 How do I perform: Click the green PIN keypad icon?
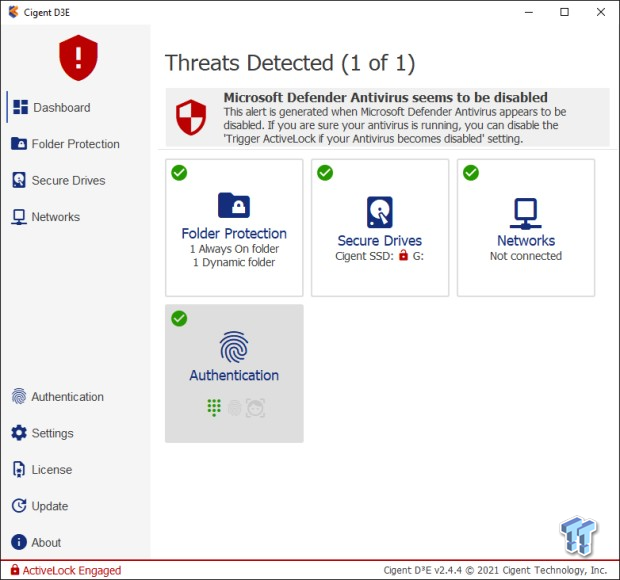(x=214, y=408)
